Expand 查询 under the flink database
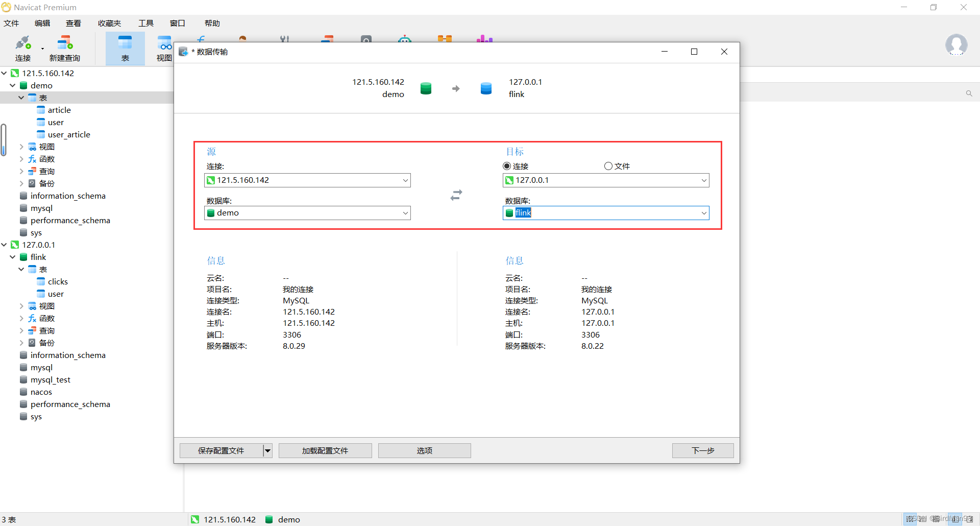Screen dimensions: 980x526 pyautogui.click(x=21, y=330)
